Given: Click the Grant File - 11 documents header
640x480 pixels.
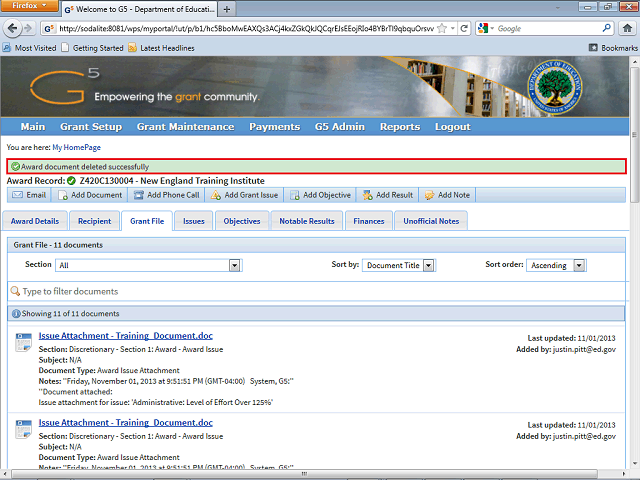Looking at the screenshot, I should [316, 245].
